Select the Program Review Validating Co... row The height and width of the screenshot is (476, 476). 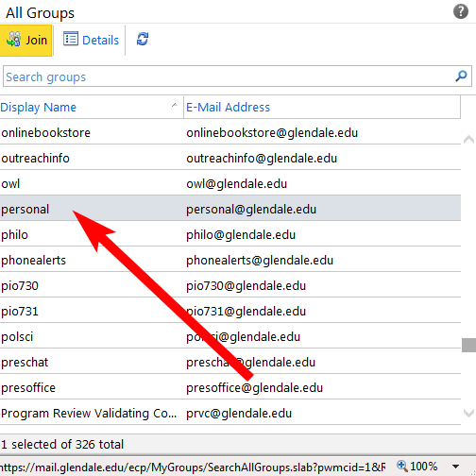click(230, 414)
